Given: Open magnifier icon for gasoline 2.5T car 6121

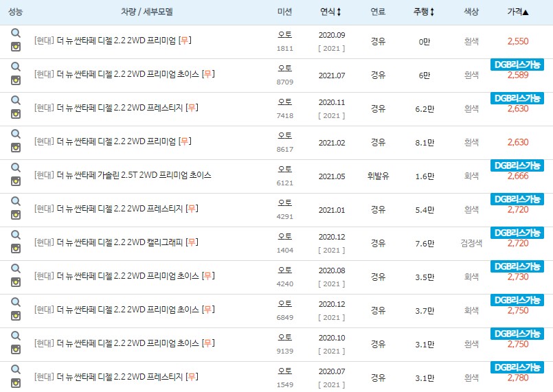Looking at the screenshot, I should pyautogui.click(x=16, y=168).
